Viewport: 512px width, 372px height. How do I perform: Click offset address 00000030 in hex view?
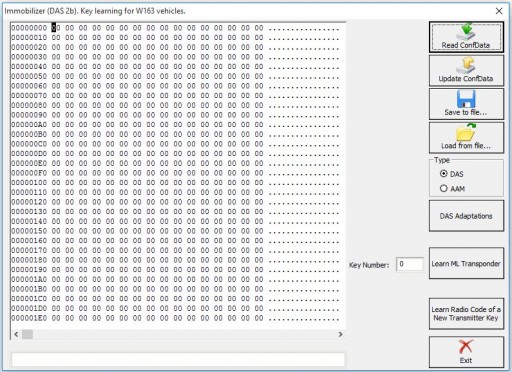click(x=29, y=57)
